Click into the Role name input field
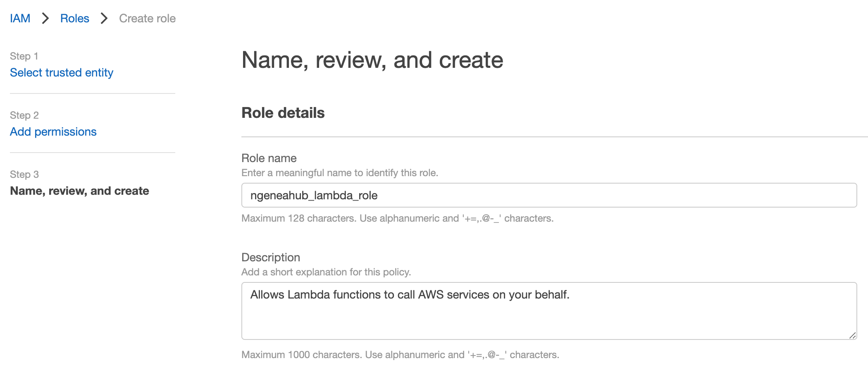The height and width of the screenshot is (368, 868). click(x=548, y=195)
